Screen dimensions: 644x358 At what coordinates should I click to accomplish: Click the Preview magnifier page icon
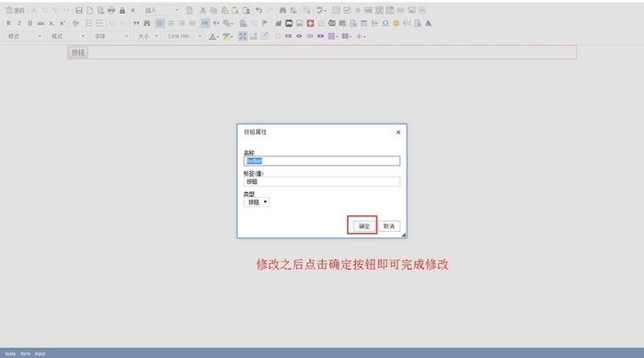(100, 10)
